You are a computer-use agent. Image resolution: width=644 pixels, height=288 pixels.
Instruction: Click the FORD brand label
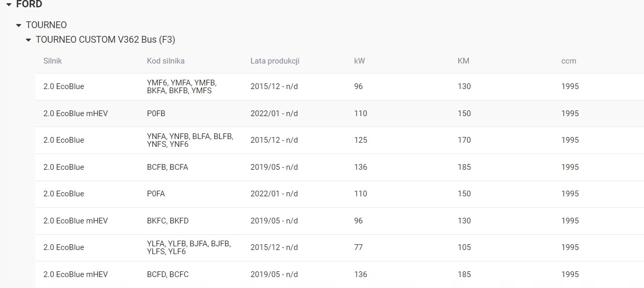[29, 5]
